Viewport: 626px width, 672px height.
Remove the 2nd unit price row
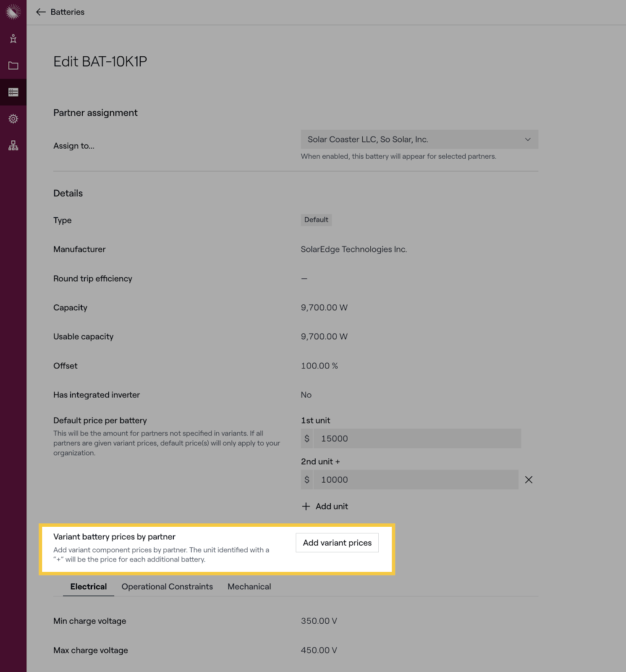529,480
